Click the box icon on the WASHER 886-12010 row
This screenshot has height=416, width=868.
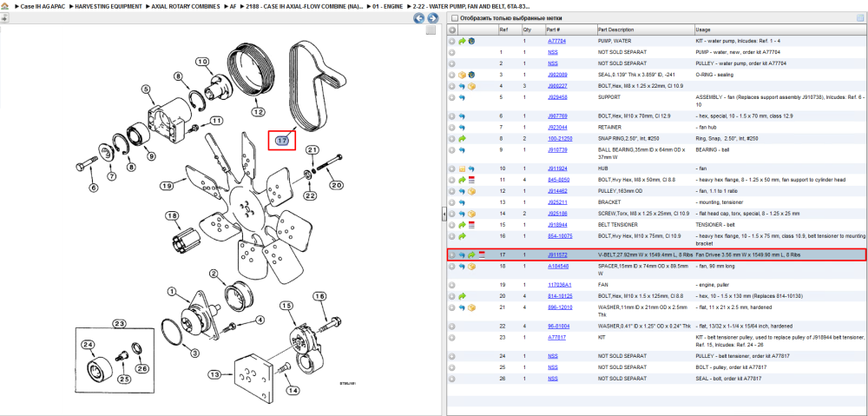click(471, 307)
